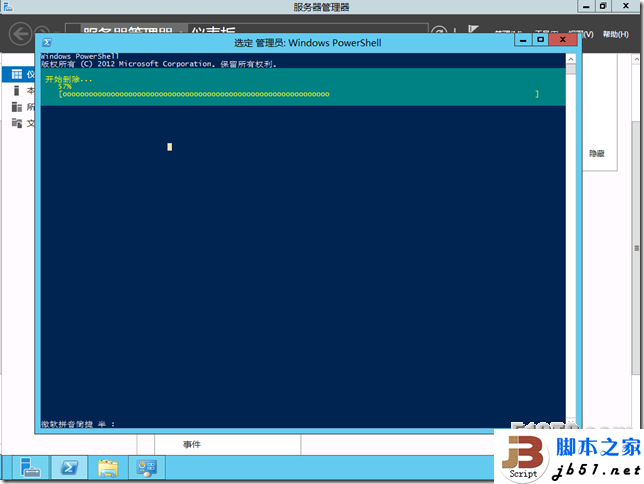
Task: Close the PowerShell window
Action: (x=563, y=40)
